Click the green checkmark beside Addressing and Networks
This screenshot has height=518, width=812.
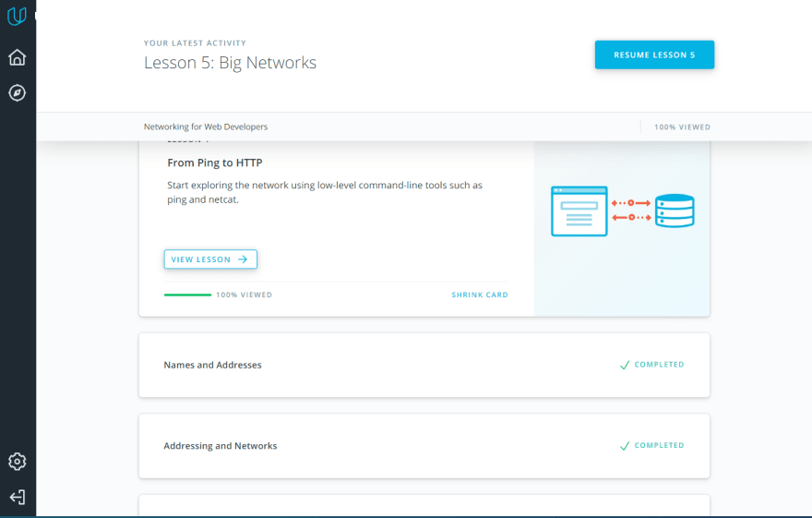[x=625, y=446]
